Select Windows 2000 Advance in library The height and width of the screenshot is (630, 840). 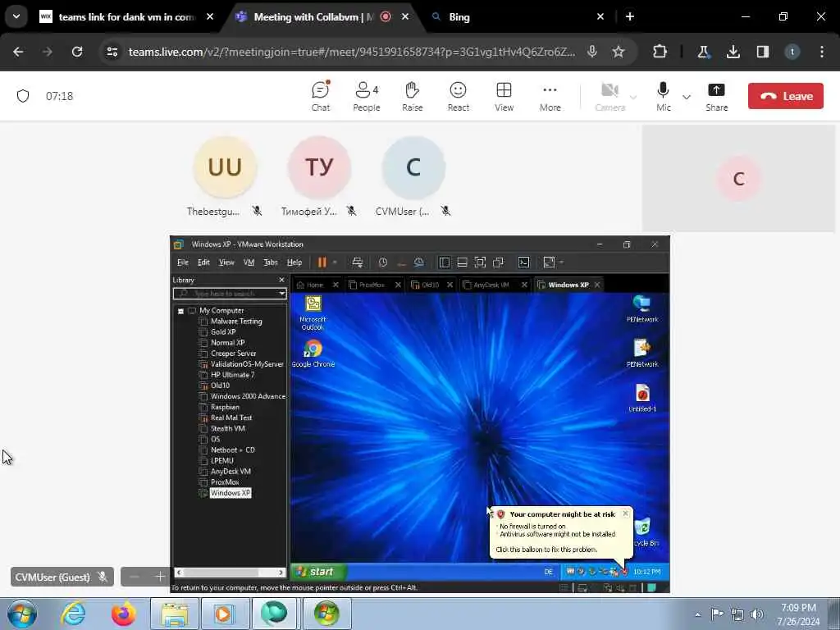coord(248,396)
